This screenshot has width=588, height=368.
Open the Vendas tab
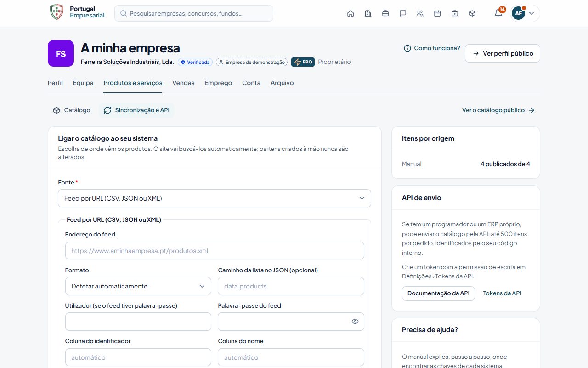coord(183,83)
